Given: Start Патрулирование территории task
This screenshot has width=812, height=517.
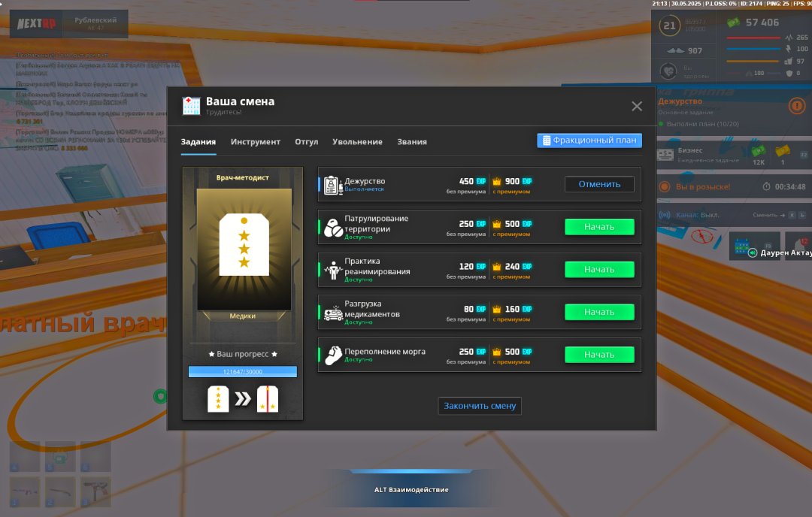Looking at the screenshot, I should [x=599, y=227].
